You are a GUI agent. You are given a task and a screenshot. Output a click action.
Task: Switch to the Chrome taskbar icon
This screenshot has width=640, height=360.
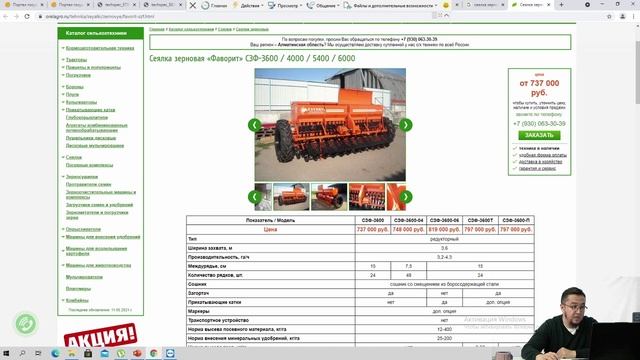pos(153,353)
